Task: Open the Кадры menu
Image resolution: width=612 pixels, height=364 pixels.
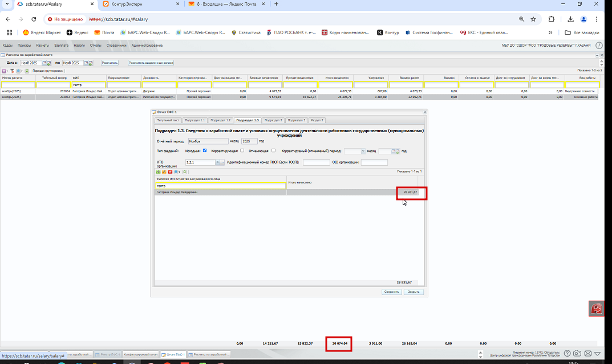Action: 7,45
